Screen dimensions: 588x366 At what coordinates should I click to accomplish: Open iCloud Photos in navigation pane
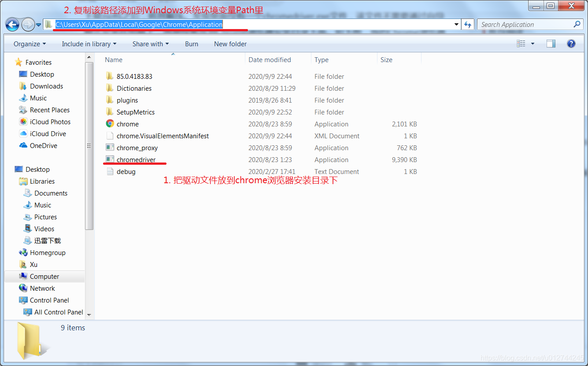(50, 122)
